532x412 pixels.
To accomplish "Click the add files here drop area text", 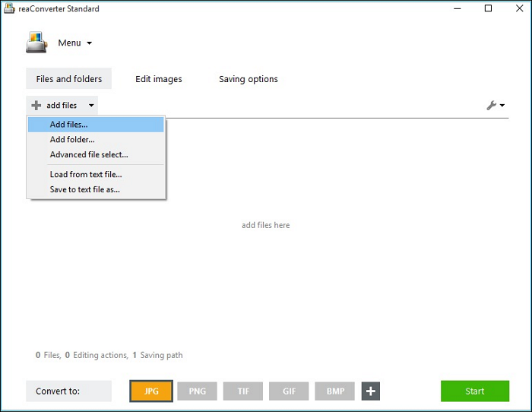I will tap(266, 225).
